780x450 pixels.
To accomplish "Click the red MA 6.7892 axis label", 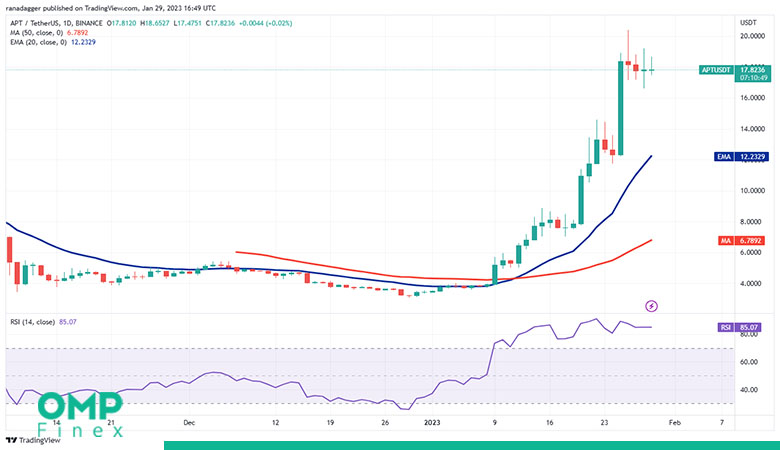I will [741, 241].
